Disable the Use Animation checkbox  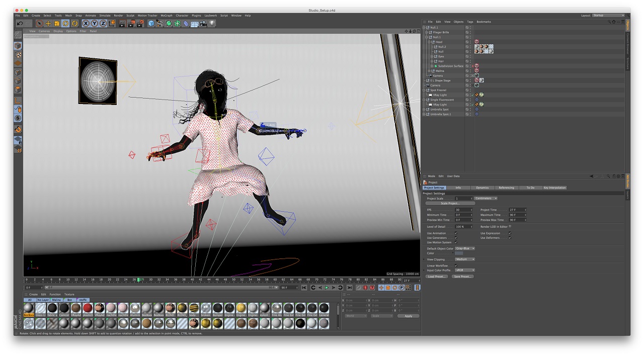click(456, 233)
